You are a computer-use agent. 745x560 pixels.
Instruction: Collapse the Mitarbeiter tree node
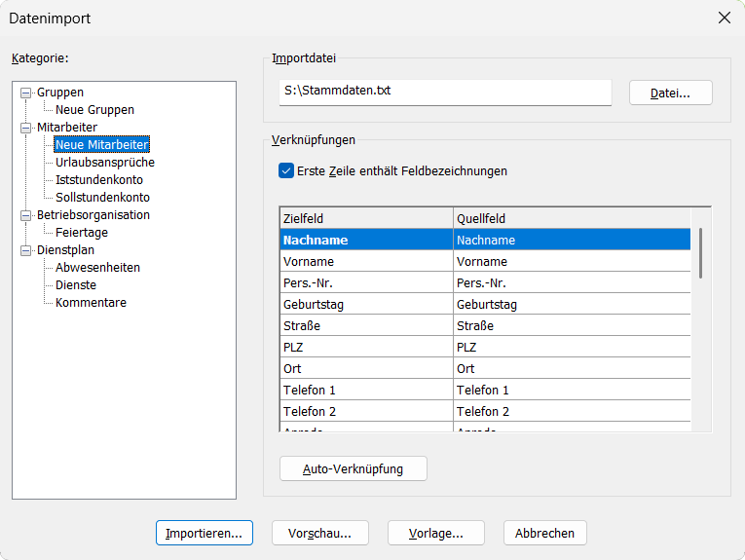[x=25, y=128]
